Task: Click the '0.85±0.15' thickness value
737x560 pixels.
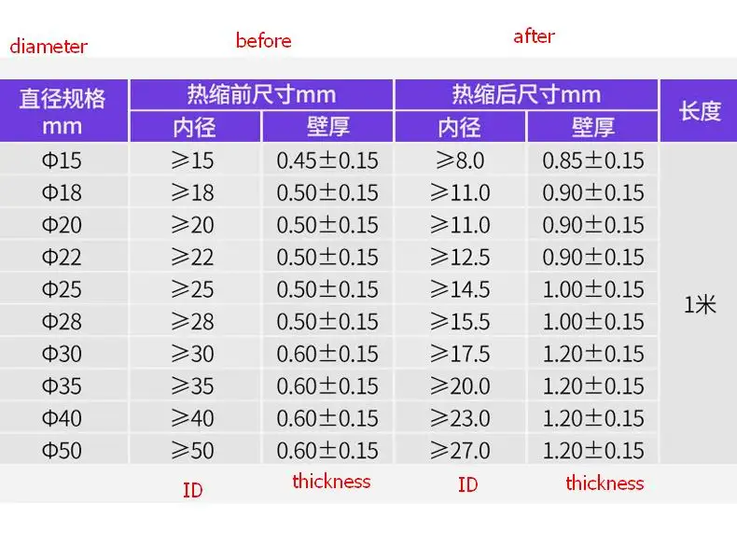Action: pos(593,161)
